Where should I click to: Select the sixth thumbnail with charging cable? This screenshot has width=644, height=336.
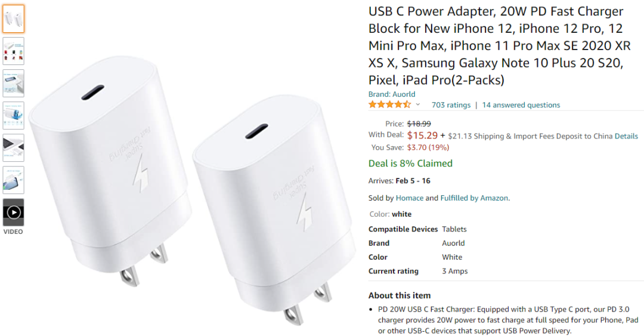coord(14,180)
